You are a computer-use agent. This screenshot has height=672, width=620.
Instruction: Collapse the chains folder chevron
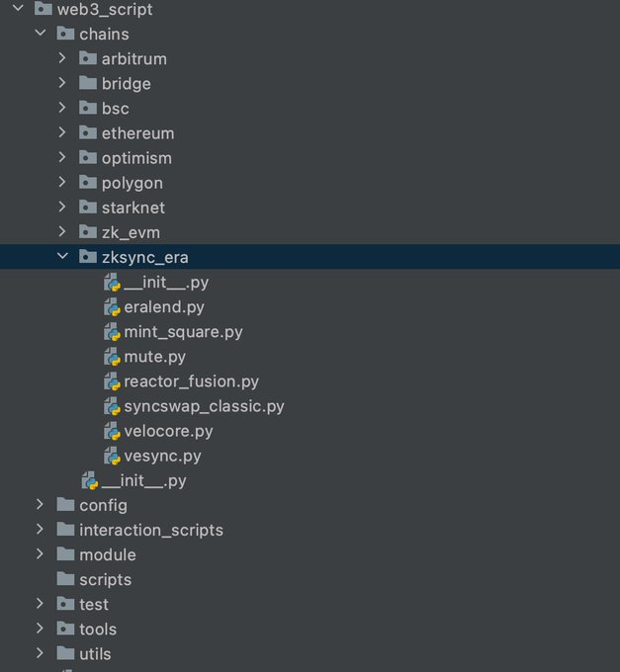pyautogui.click(x=41, y=33)
